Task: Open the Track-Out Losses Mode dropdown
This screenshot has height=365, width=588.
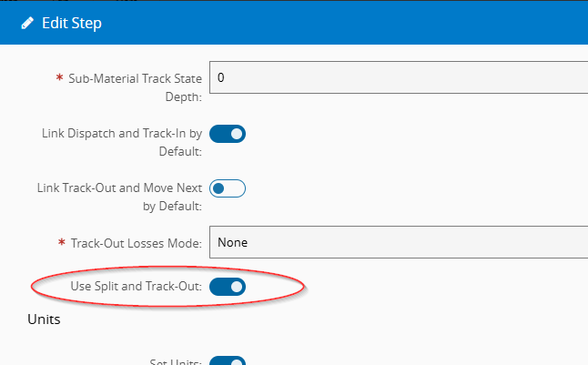Action: tap(399, 242)
